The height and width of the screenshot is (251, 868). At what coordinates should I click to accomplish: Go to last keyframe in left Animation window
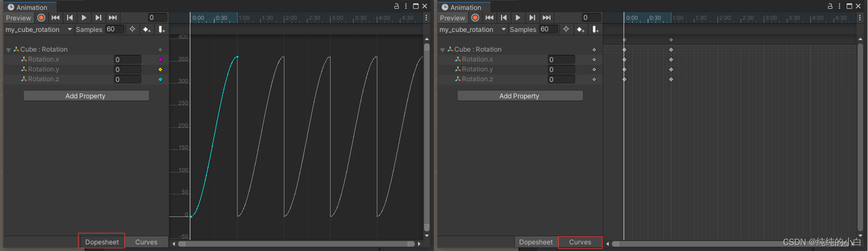point(113,17)
